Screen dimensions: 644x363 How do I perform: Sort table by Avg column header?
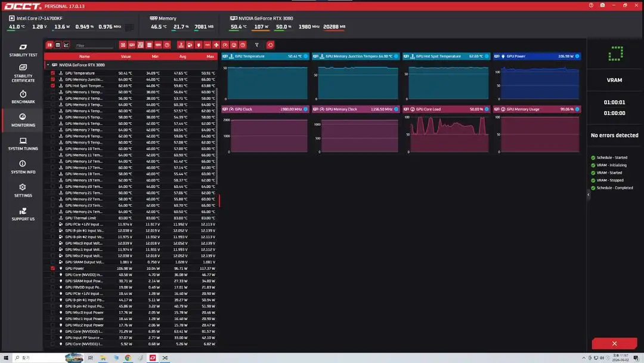(x=183, y=56)
